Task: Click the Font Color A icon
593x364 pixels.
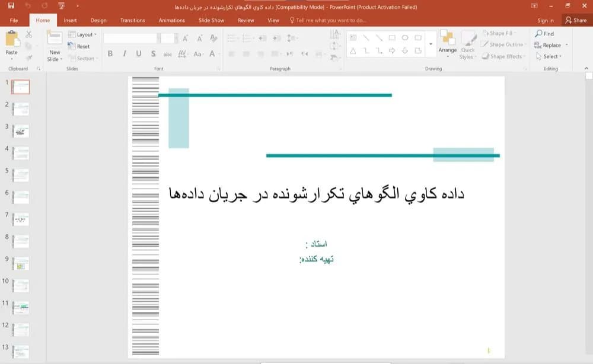Action: click(212, 54)
